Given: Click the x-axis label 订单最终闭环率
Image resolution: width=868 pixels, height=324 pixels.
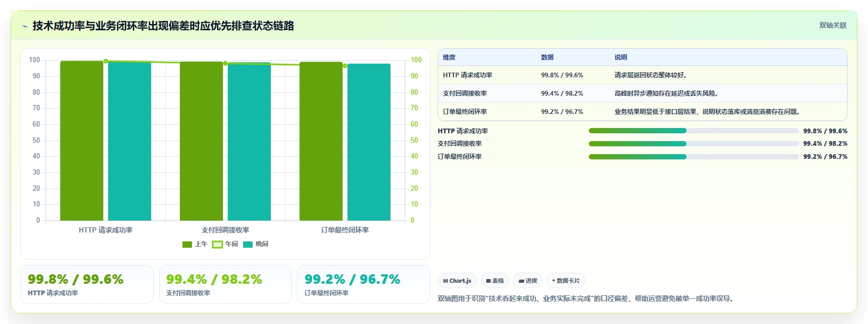Looking at the screenshot, I should coord(345,230).
